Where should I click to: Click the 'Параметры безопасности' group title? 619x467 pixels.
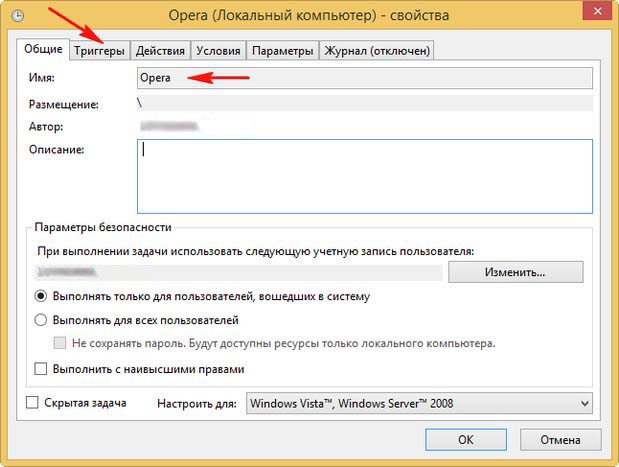[103, 227]
